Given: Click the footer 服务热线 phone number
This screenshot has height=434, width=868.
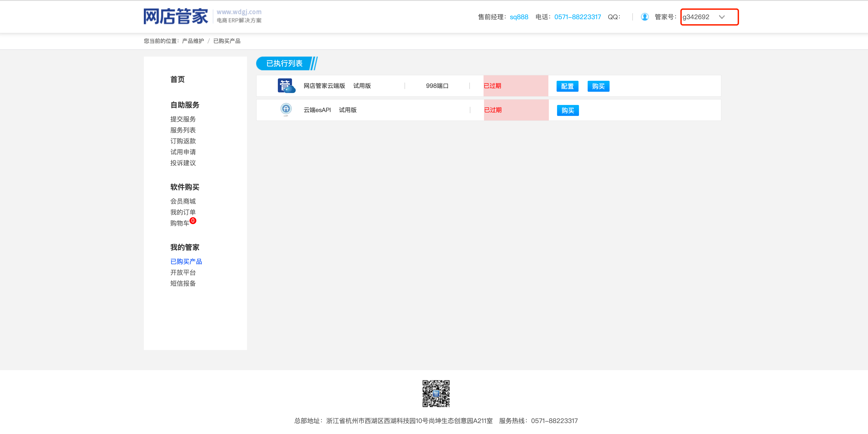Looking at the screenshot, I should click(x=554, y=421).
